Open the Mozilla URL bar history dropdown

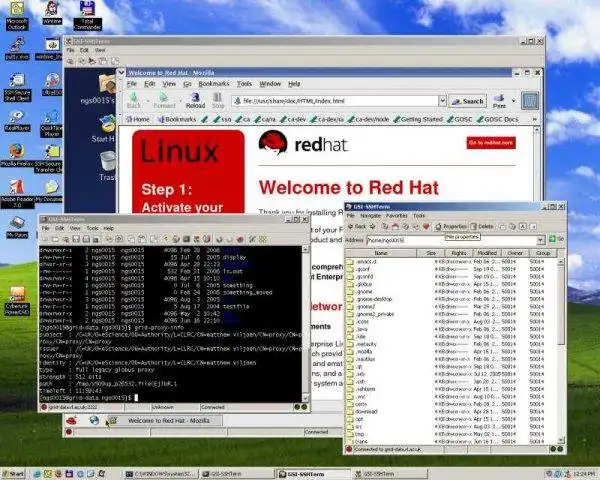pos(442,101)
